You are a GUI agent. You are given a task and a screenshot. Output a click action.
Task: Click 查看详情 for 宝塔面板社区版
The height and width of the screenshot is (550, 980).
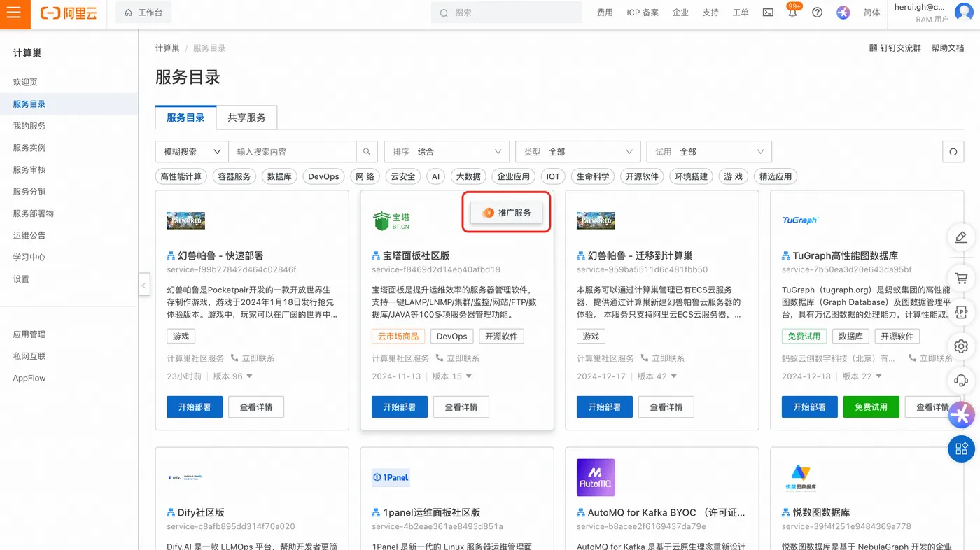click(461, 407)
